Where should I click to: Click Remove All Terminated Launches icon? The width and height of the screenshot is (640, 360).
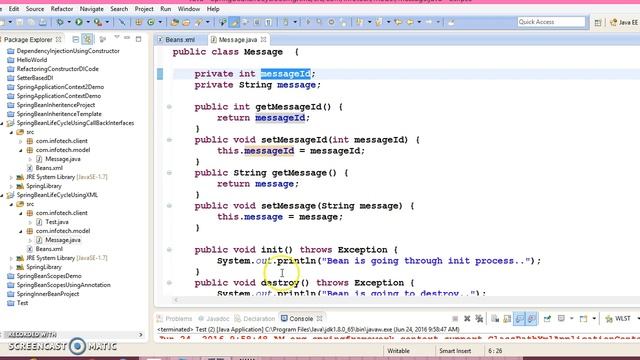click(479, 318)
